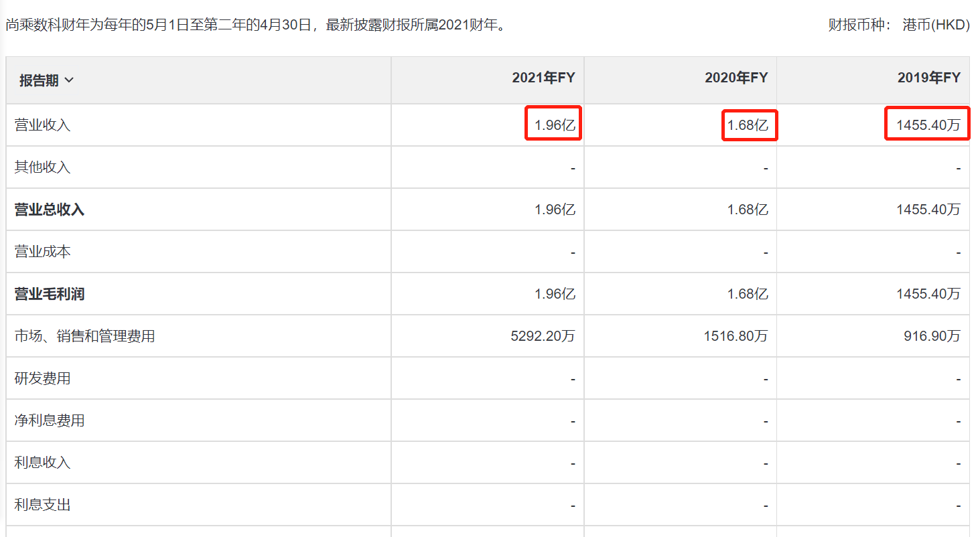This screenshot has height=537, width=980.
Task: Click the highlighted 2021 营业收入 value 1.96亿
Action: click(554, 125)
